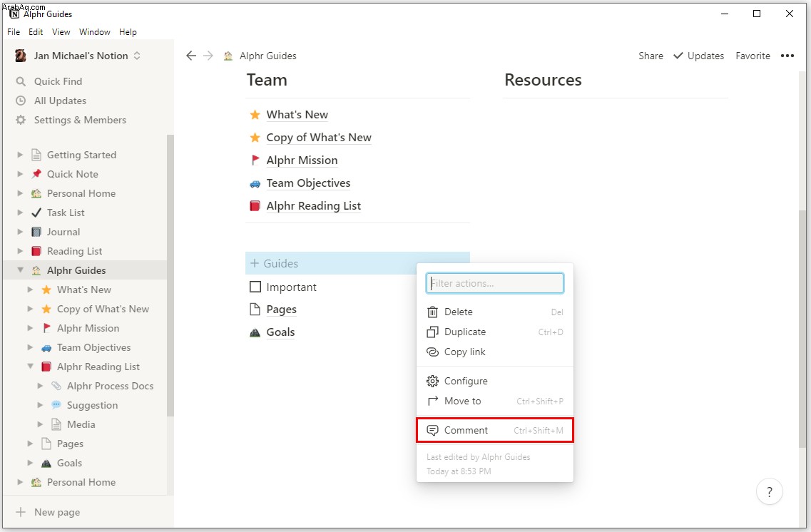
Task: Click the Media page icon in sidebar
Action: pos(56,424)
